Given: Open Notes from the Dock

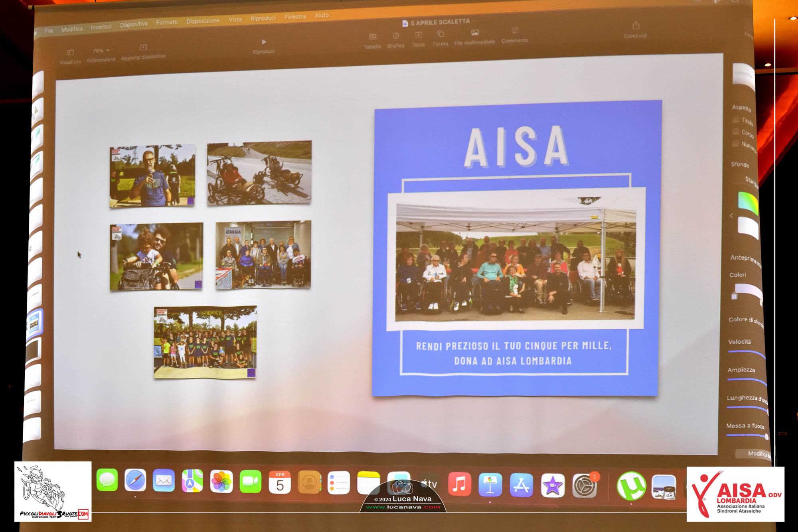Looking at the screenshot, I should [x=368, y=483].
